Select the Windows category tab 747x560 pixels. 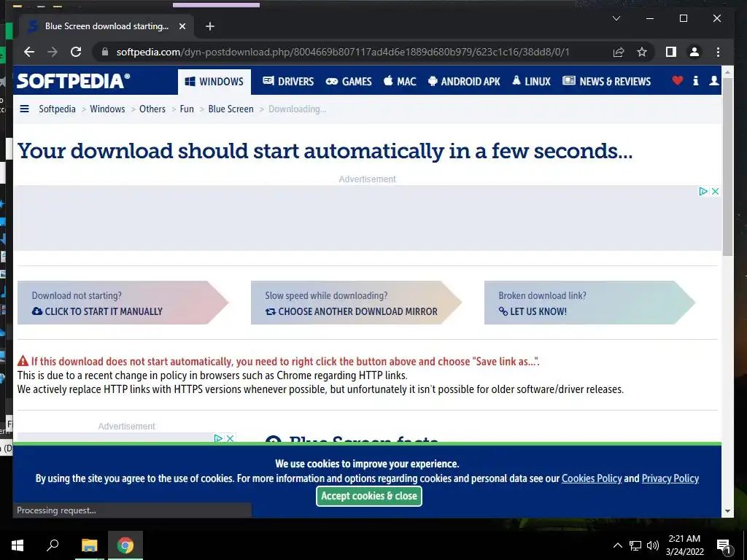click(214, 82)
